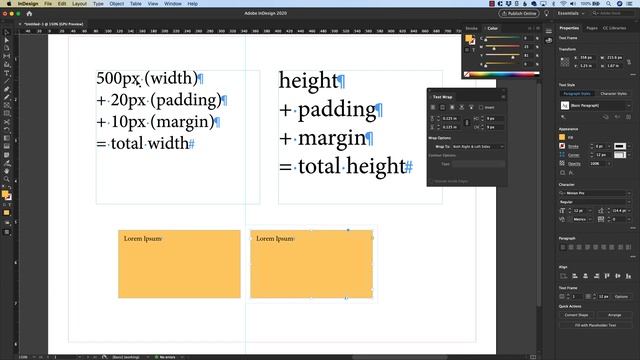The height and width of the screenshot is (360, 640).
Task: Toggle the make all offsets same link
Action: (467, 122)
